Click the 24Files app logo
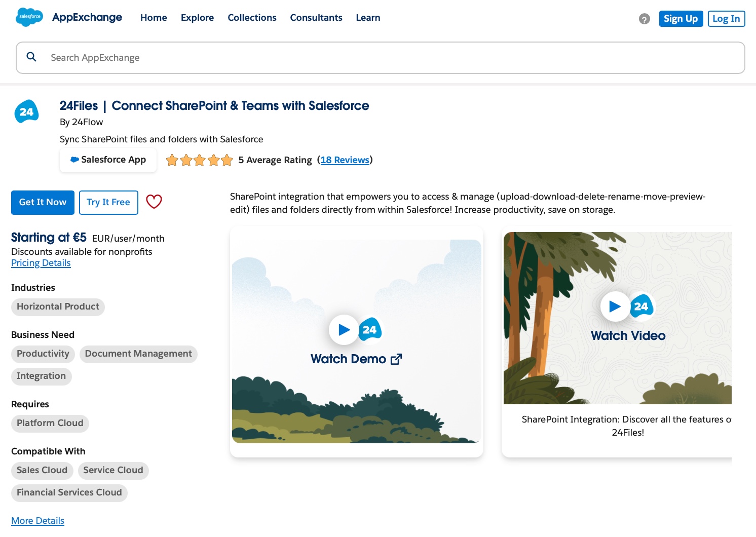The height and width of the screenshot is (537, 756). point(26,111)
